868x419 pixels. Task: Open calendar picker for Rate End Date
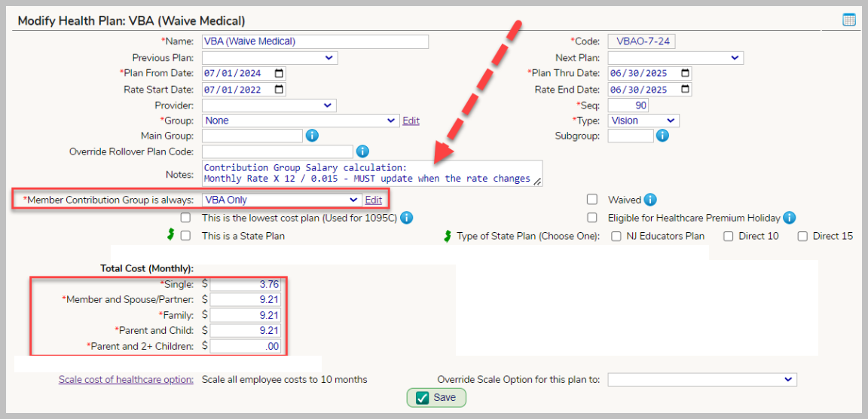pos(685,89)
